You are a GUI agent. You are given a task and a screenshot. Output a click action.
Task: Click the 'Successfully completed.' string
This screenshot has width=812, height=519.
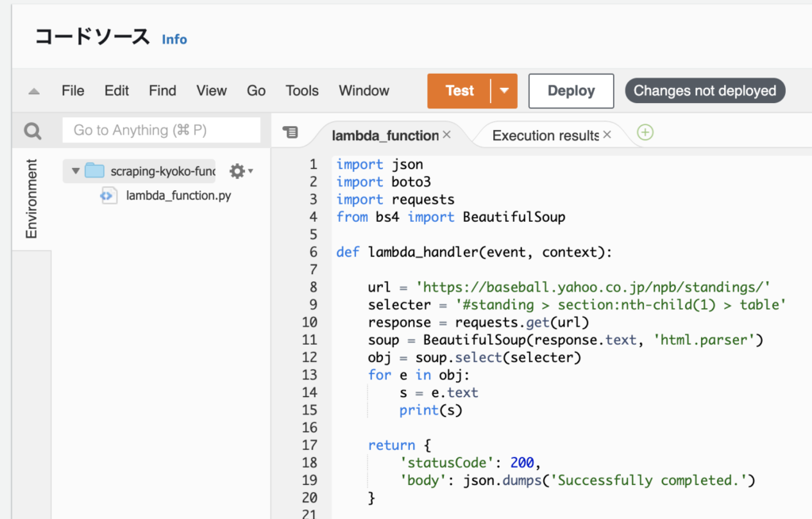click(649, 480)
